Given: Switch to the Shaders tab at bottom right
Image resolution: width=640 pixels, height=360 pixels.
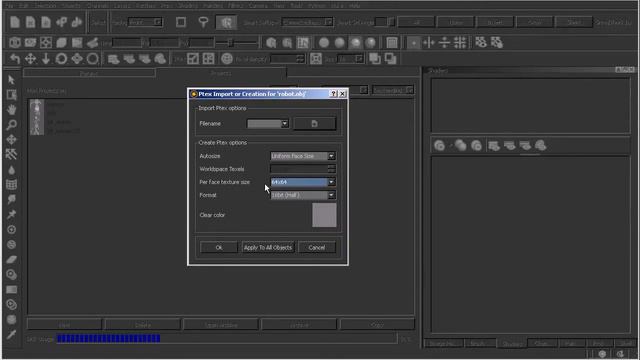Looking at the screenshot, I should pyautogui.click(x=512, y=344).
